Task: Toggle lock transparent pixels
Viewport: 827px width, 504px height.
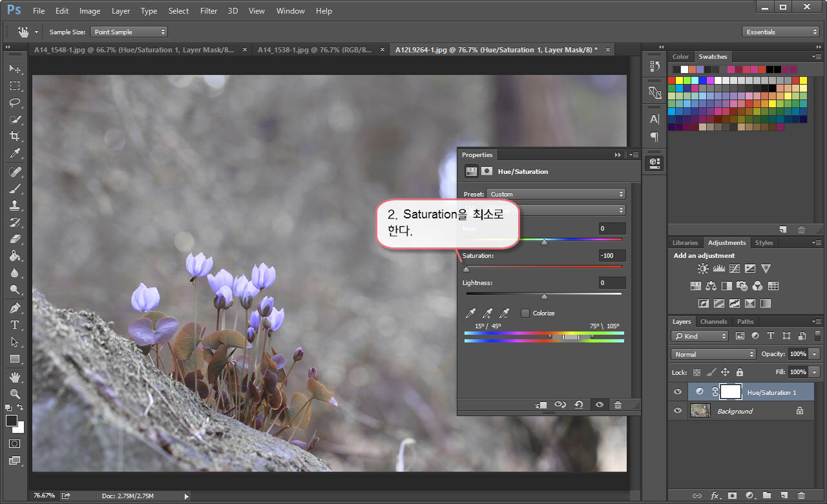Action: point(696,372)
